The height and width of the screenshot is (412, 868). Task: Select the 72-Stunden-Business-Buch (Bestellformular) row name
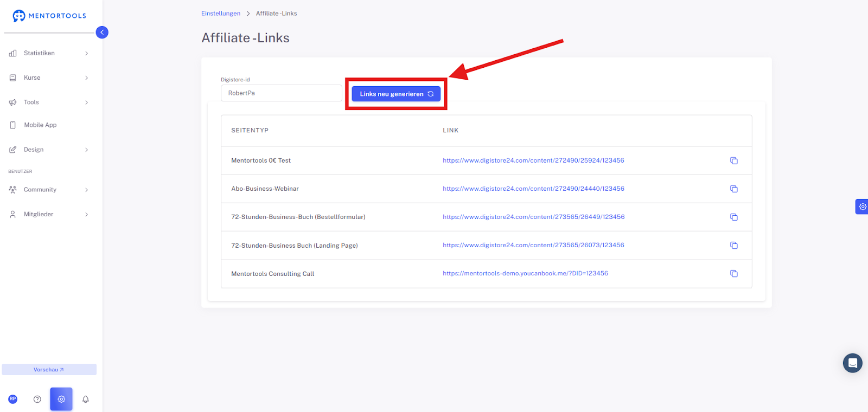(x=298, y=217)
